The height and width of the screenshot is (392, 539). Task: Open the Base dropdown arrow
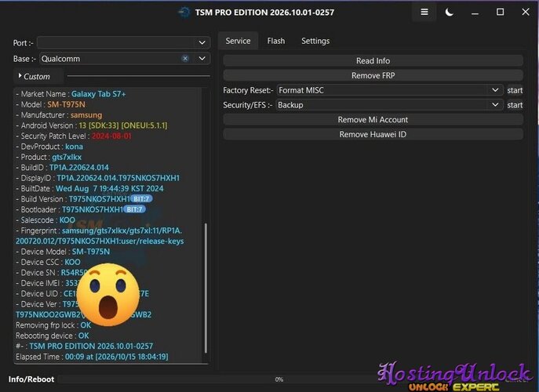point(202,58)
